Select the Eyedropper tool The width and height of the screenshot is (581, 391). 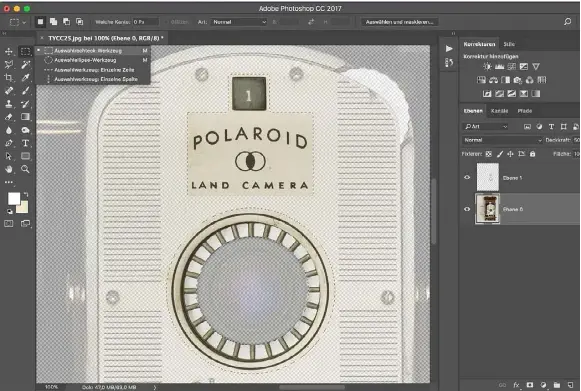point(25,78)
